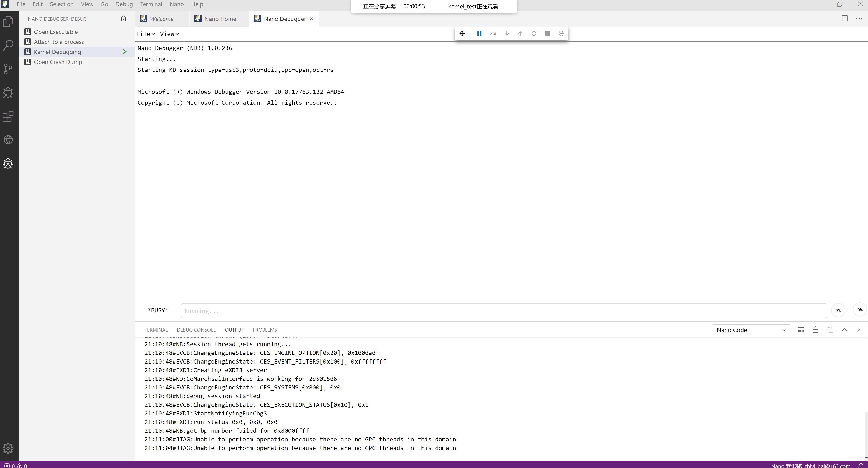Grab the debug toolbar move handle
The height and width of the screenshot is (468, 868).
pyautogui.click(x=462, y=33)
